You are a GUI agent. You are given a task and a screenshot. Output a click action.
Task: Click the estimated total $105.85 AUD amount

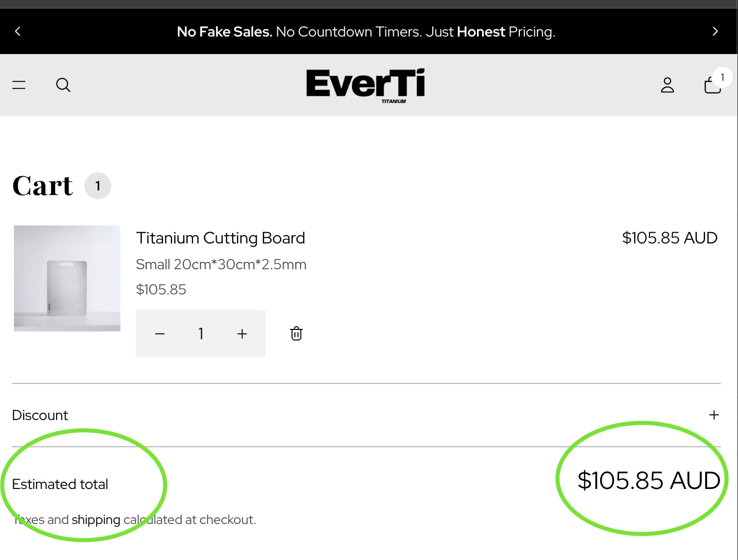pos(648,480)
